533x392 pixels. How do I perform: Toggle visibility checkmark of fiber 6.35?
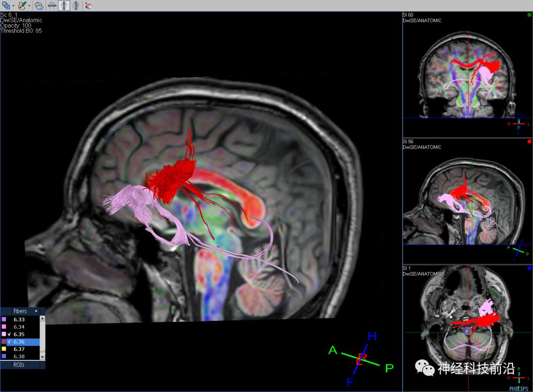coord(9,334)
